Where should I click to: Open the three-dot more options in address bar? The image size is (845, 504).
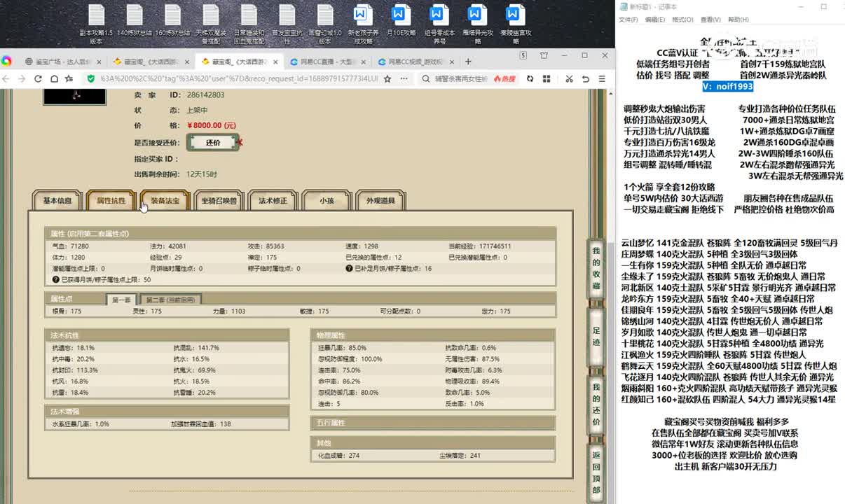coord(404,79)
